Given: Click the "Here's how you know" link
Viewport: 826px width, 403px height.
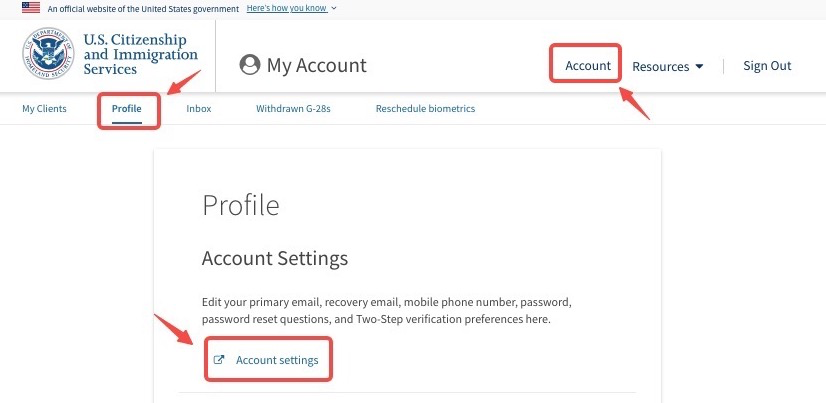Looking at the screenshot, I should (287, 8).
